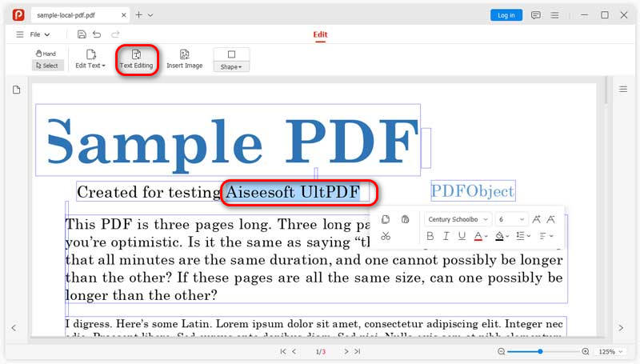The height and width of the screenshot is (364, 640).
Task: Increase font size with larger A icon
Action: click(536, 219)
